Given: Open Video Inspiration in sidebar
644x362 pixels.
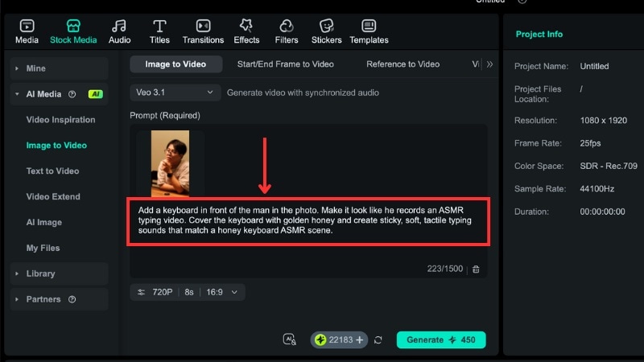Looking at the screenshot, I should coord(61,120).
